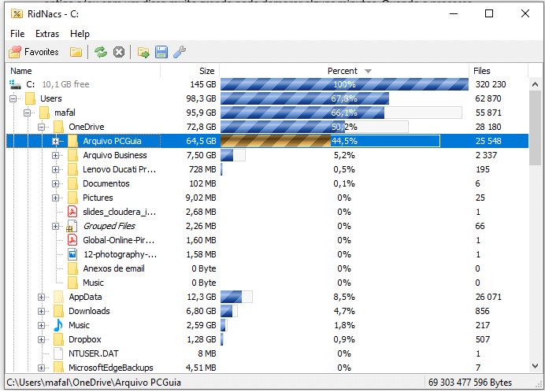Click the Grouped Files icon
The width and height of the screenshot is (545, 392).
pyautogui.click(x=72, y=226)
